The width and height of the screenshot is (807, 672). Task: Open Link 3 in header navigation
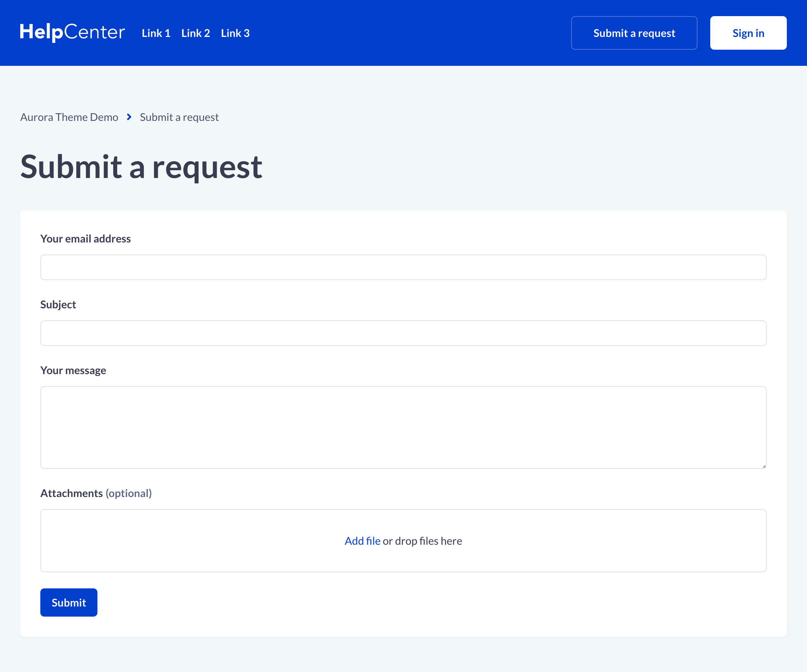[x=235, y=33]
